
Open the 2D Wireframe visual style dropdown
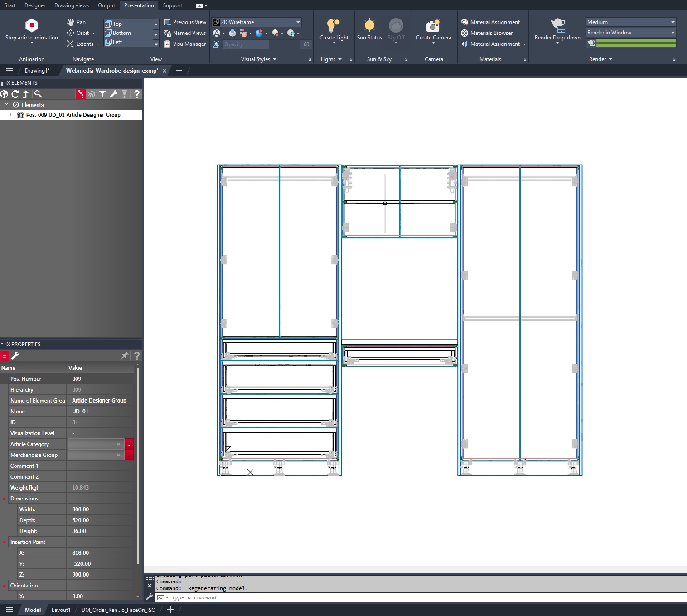click(256, 22)
